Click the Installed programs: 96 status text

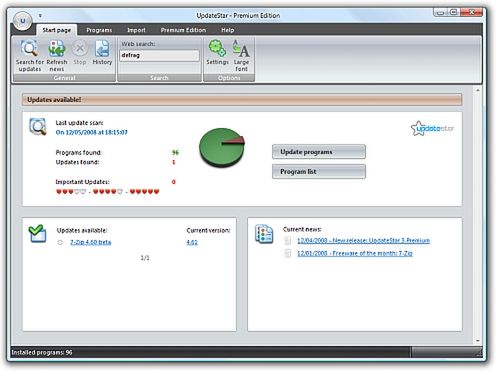[x=42, y=353]
